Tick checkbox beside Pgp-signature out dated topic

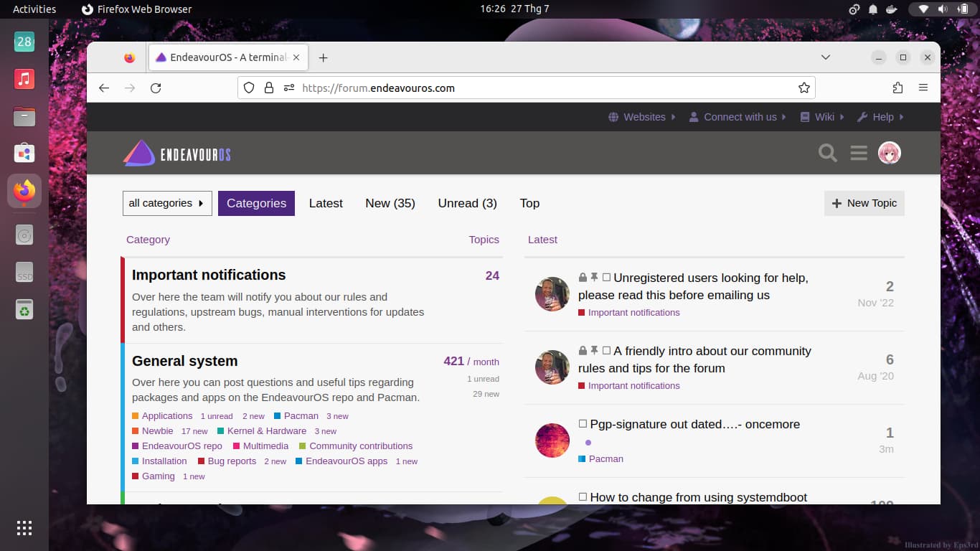pyautogui.click(x=583, y=424)
